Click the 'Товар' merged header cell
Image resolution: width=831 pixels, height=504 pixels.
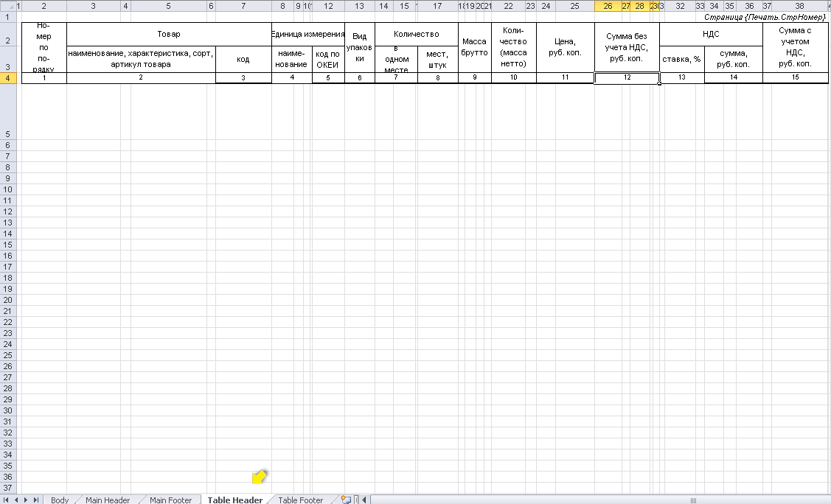click(x=169, y=34)
